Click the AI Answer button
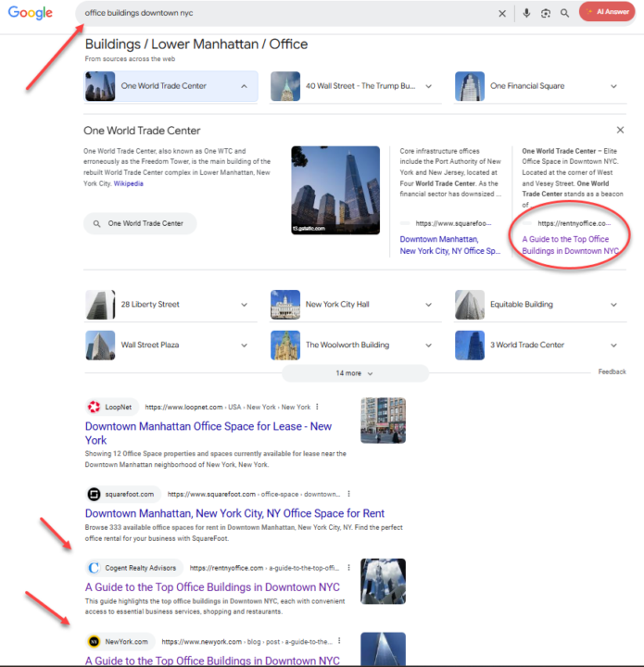 click(x=607, y=12)
